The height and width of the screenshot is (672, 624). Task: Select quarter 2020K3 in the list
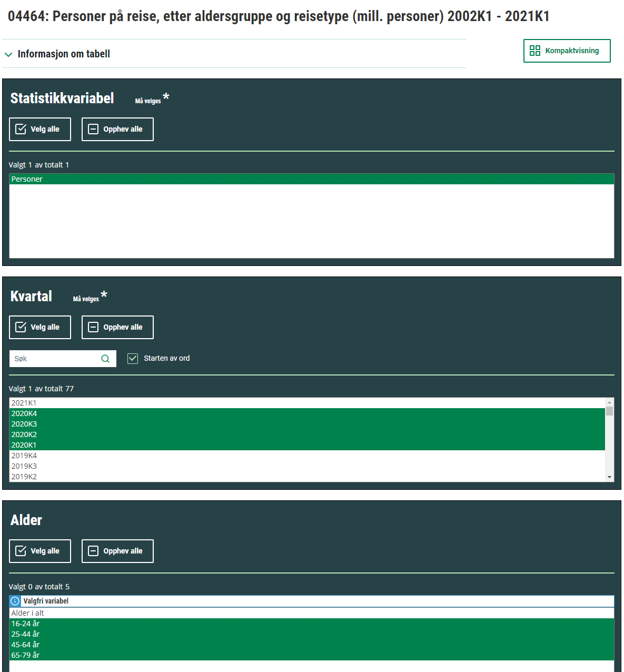pos(307,424)
